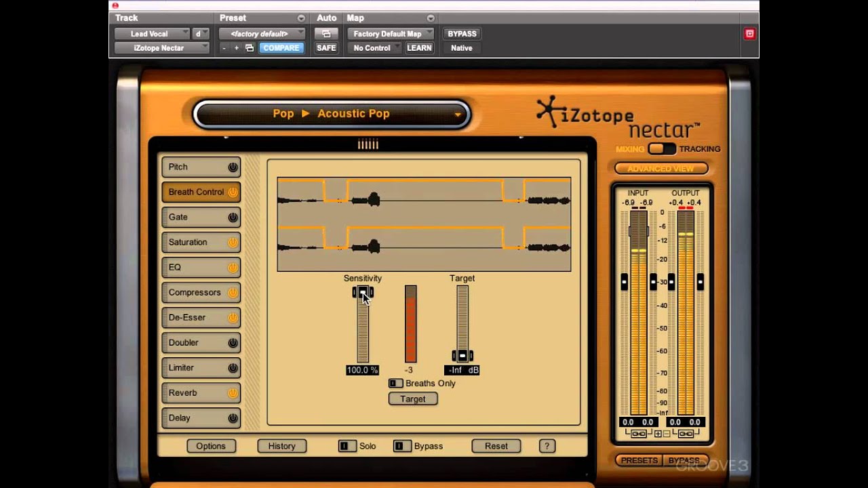
Task: Open the History window
Action: tap(281, 446)
